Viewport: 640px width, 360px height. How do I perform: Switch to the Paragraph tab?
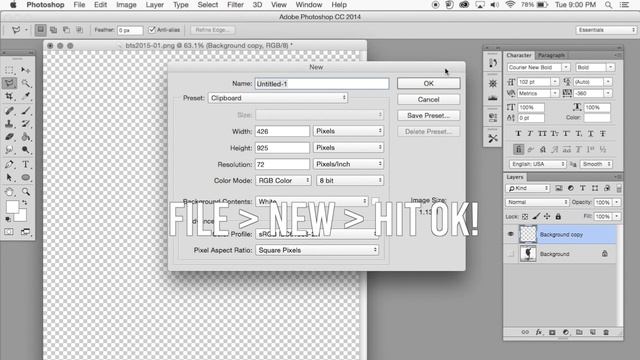[551, 55]
